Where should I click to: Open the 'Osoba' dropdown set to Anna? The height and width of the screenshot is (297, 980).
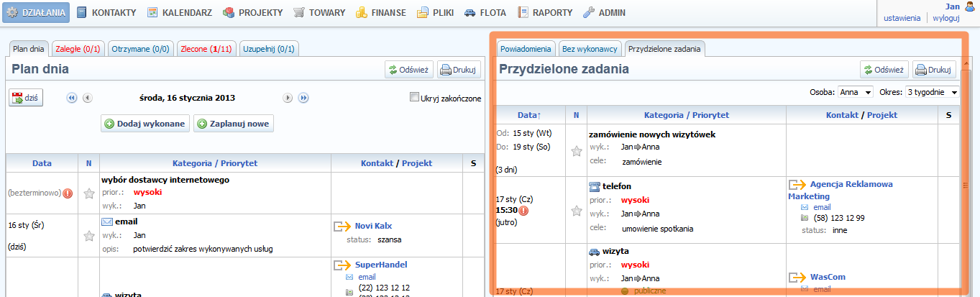tap(855, 92)
